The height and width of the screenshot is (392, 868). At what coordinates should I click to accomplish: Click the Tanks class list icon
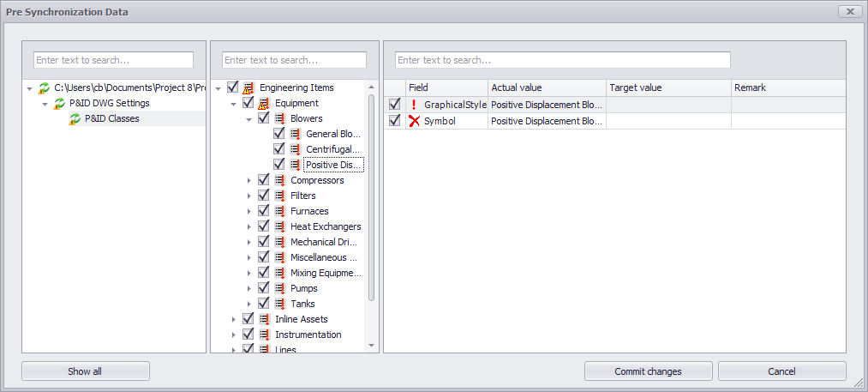point(279,304)
